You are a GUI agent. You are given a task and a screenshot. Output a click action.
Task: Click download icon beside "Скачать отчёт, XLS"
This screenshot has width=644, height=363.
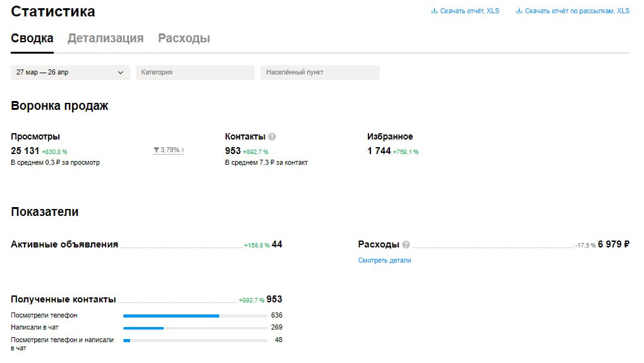434,11
